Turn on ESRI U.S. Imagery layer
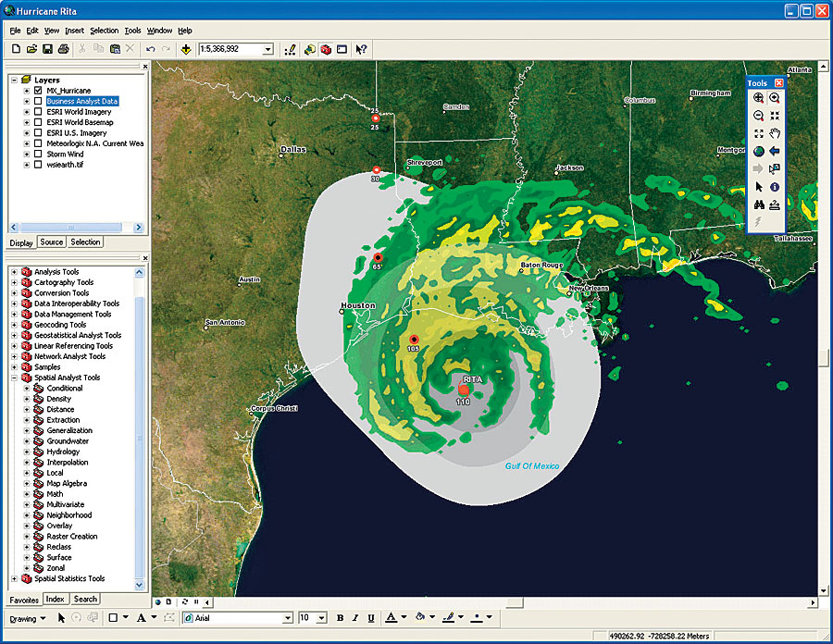The height and width of the screenshot is (644, 833). coord(38,132)
